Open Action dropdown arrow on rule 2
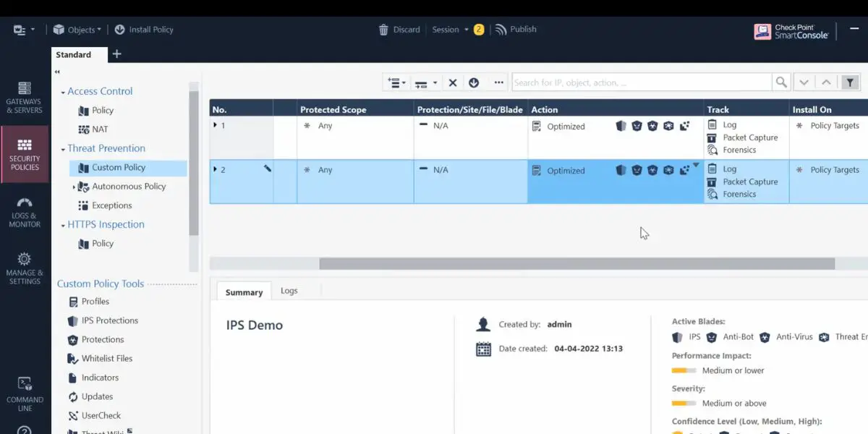The width and height of the screenshot is (868, 434). tap(696, 166)
